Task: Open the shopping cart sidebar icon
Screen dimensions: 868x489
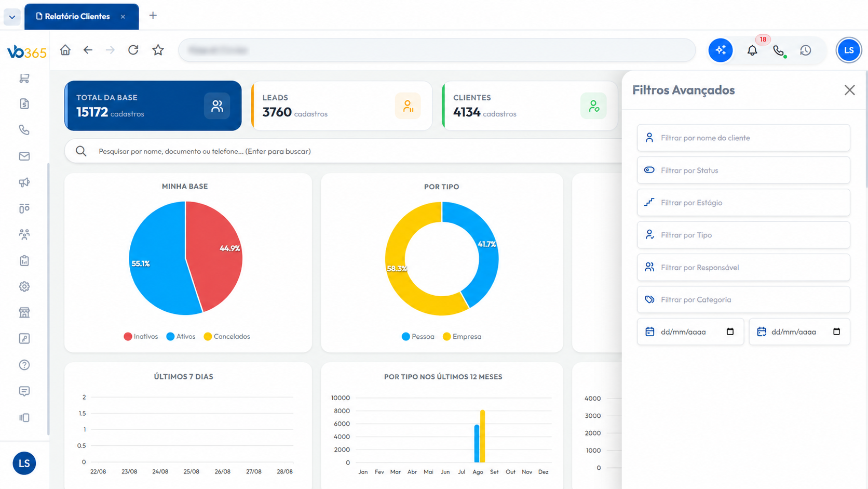Action: coord(24,78)
